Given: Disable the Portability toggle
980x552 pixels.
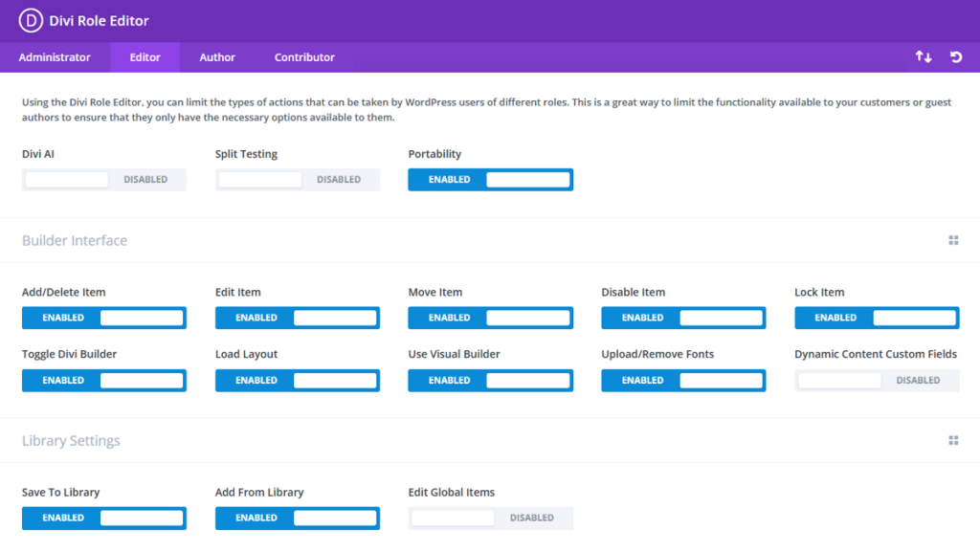Looking at the screenshot, I should 490,179.
